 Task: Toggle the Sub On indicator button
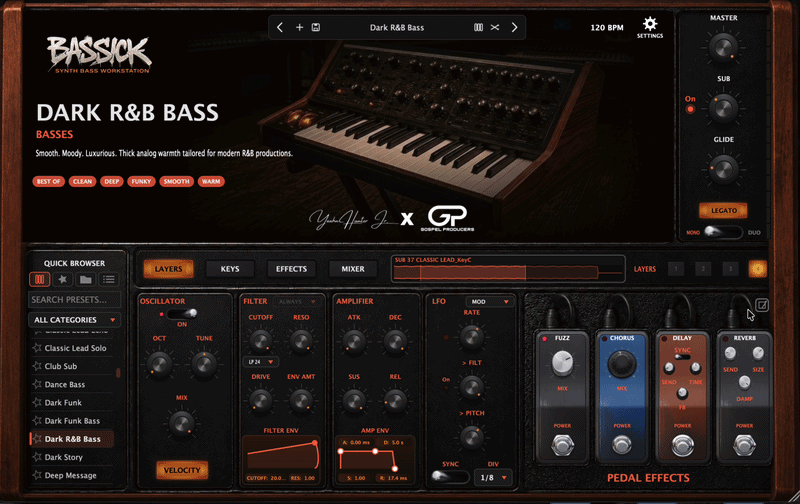(690, 109)
